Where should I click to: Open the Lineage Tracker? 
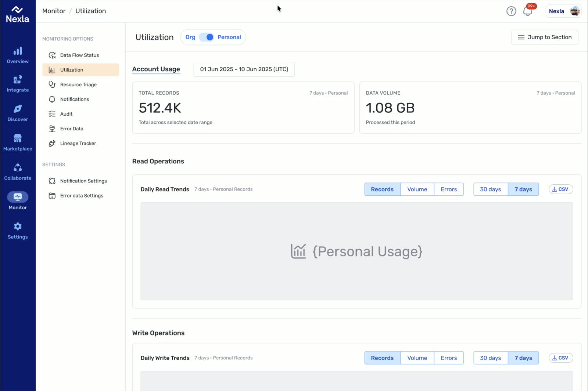tap(78, 143)
